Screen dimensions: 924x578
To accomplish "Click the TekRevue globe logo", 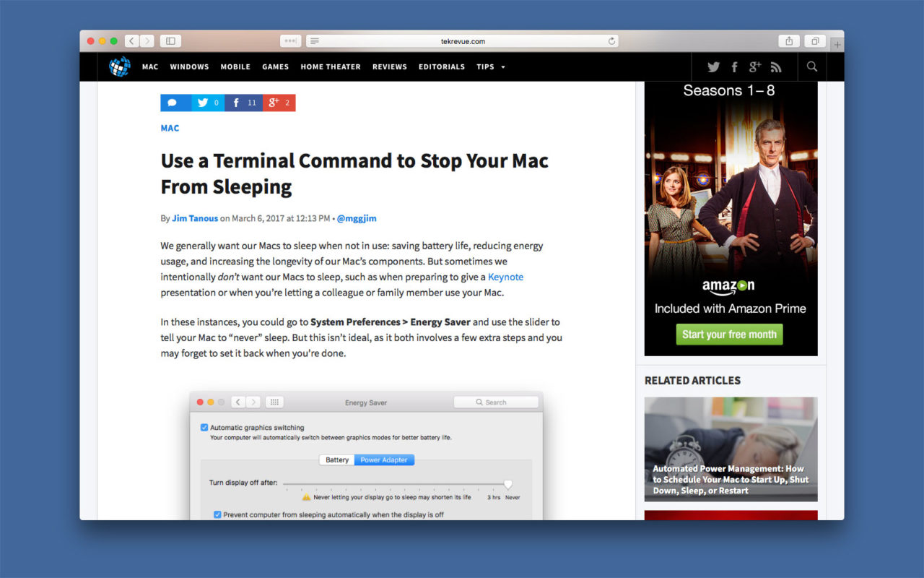I will tap(119, 66).
